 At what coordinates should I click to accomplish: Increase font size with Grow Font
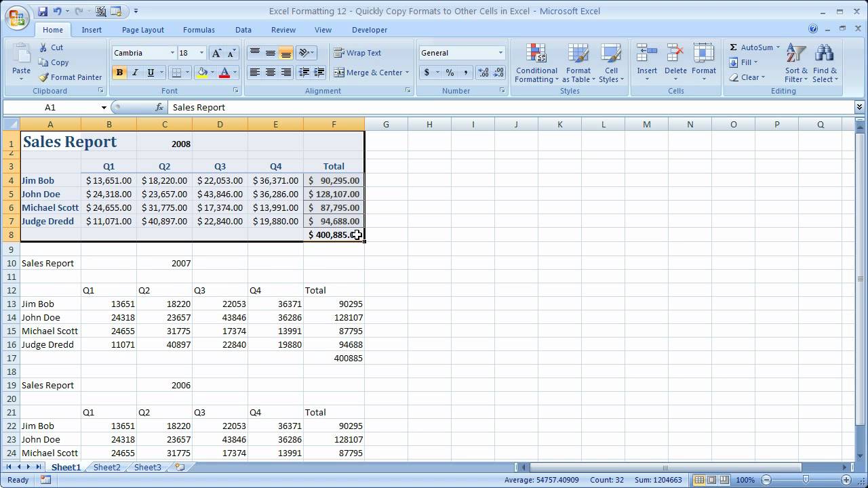click(216, 53)
